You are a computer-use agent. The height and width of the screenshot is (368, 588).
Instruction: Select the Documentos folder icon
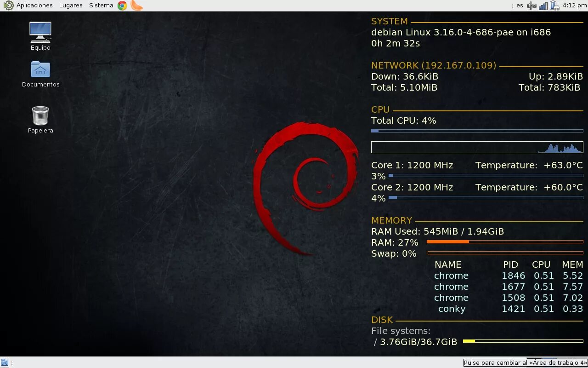pos(40,74)
